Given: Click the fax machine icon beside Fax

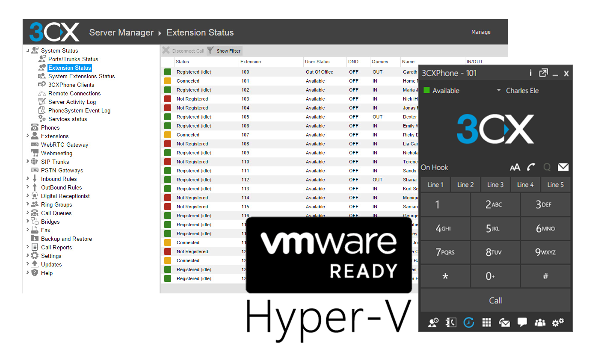Looking at the screenshot, I should (x=35, y=230).
